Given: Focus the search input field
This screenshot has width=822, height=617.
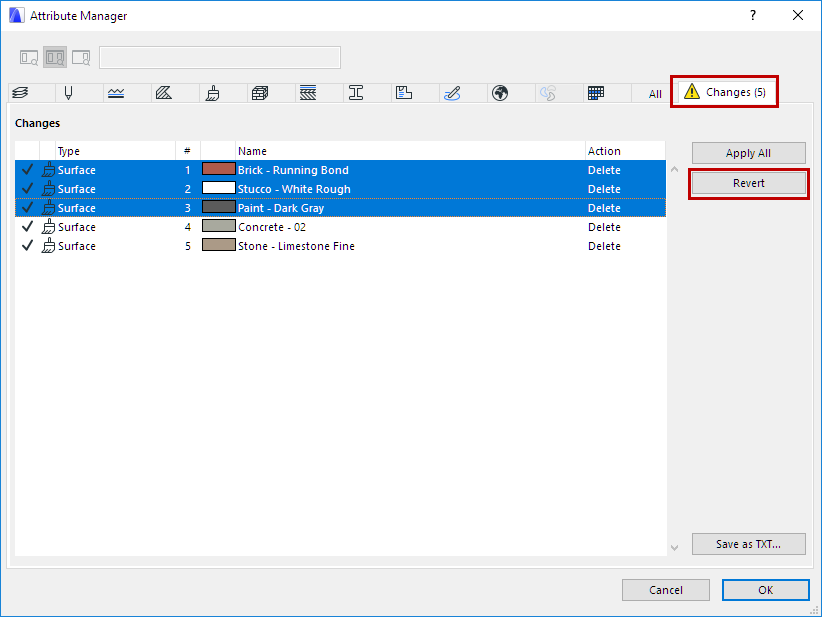Looking at the screenshot, I should click(x=220, y=57).
